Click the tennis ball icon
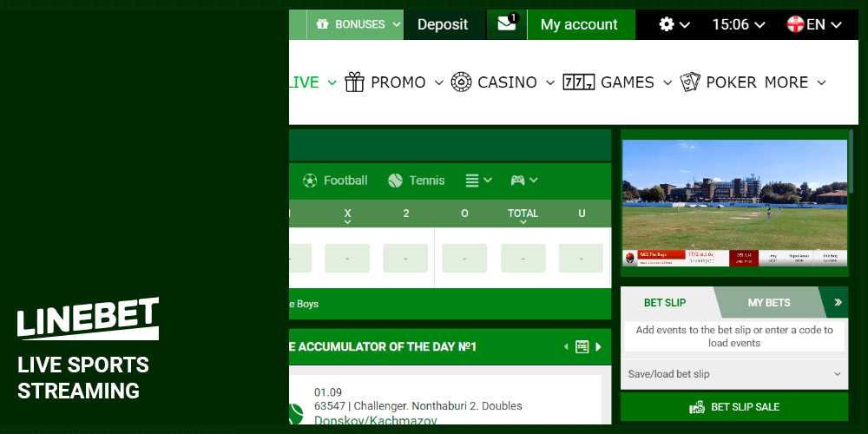Screen dimensions: 868x434 [x=395, y=181]
